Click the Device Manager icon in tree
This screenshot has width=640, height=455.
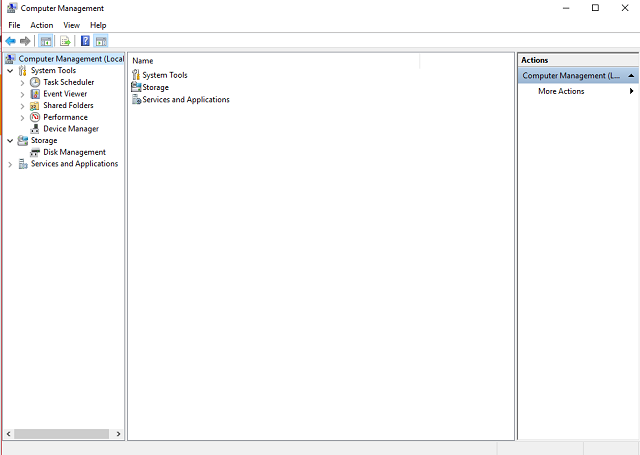point(35,129)
